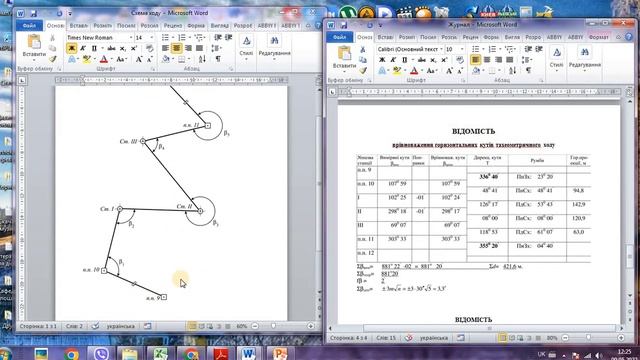Toggle bold in the Журнал window
Image resolution: width=640 pixels, height=360 pixels.
[x=382, y=60]
